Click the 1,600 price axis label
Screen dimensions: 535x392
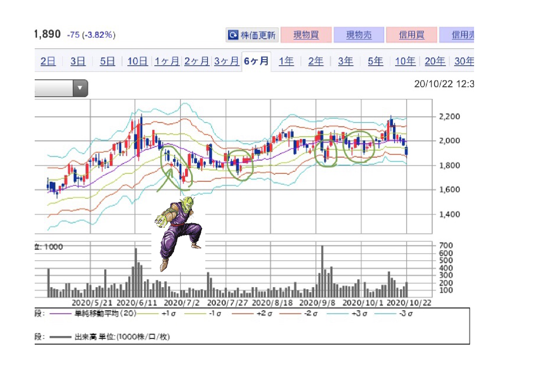[449, 189]
